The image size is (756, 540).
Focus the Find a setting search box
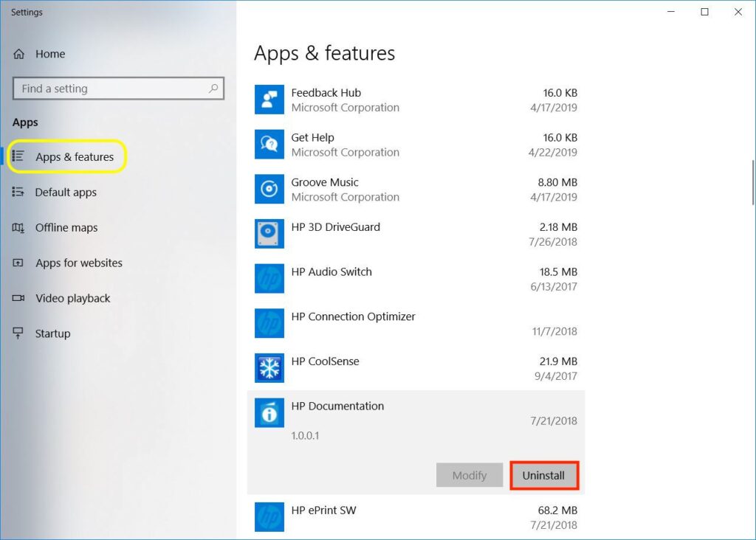(111, 89)
